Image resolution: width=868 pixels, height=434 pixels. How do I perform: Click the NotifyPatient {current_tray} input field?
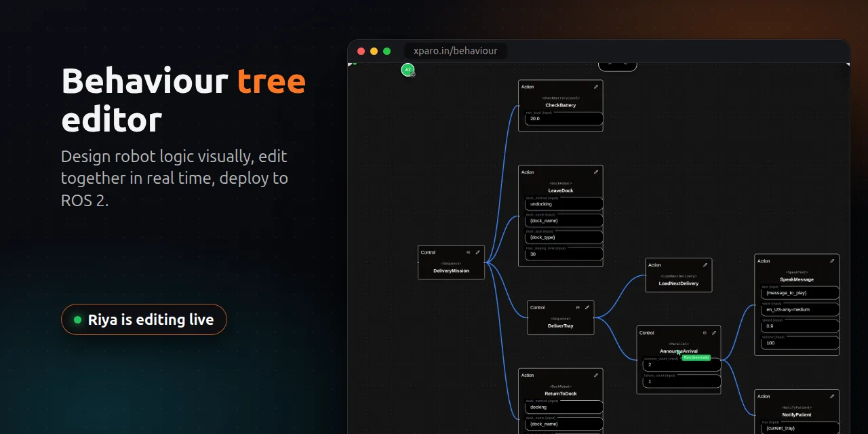[x=800, y=428]
